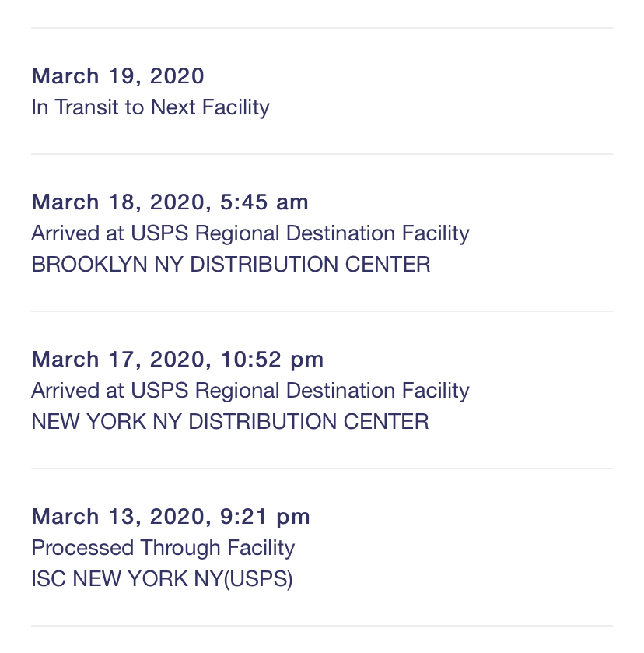Click the ISC New York NY(USPS) location

coord(162,579)
